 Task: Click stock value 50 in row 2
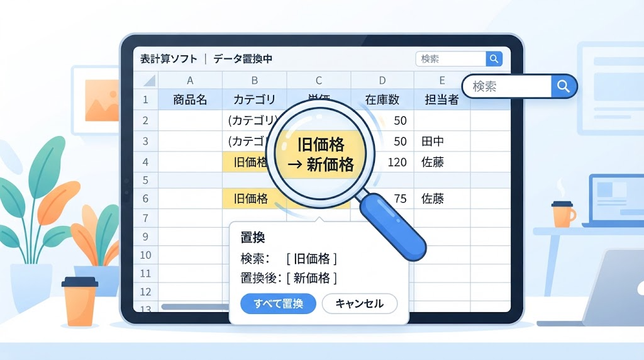point(399,120)
